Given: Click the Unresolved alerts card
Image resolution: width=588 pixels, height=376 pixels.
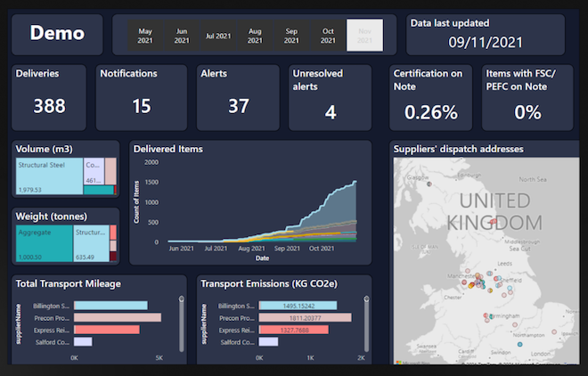Looking at the screenshot, I should point(331,97).
